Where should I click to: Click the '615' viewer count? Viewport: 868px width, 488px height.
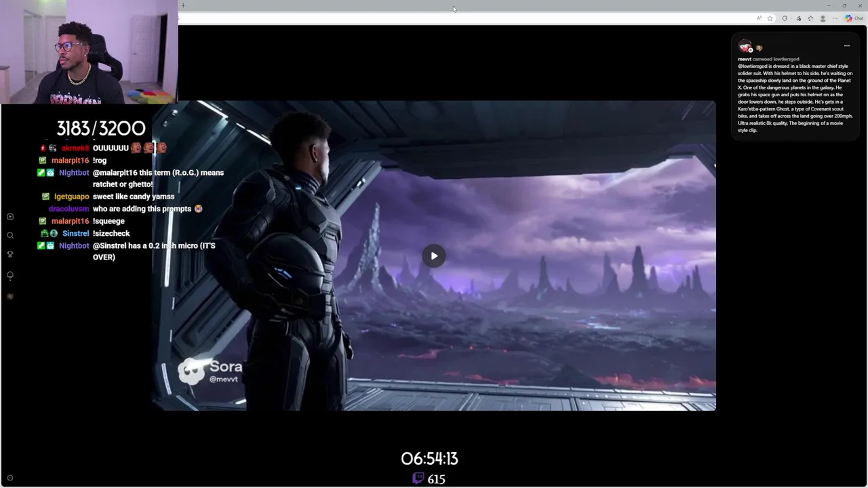pos(436,479)
